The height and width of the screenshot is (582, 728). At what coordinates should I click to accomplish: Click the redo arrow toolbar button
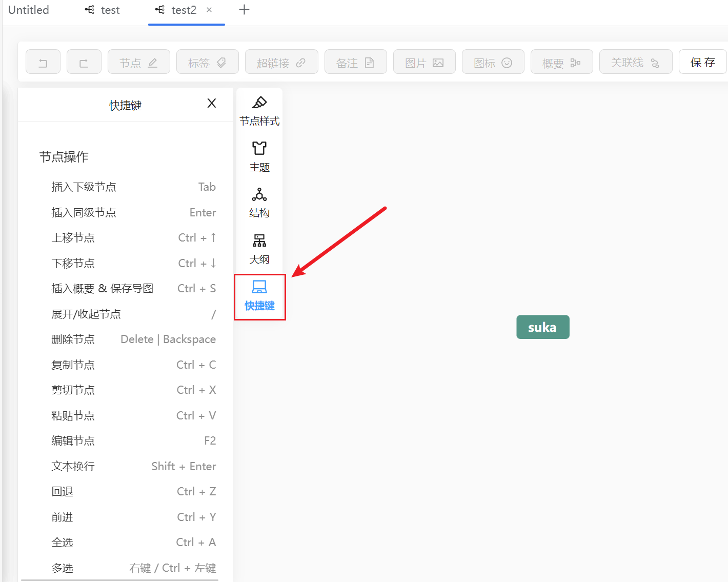(x=84, y=62)
